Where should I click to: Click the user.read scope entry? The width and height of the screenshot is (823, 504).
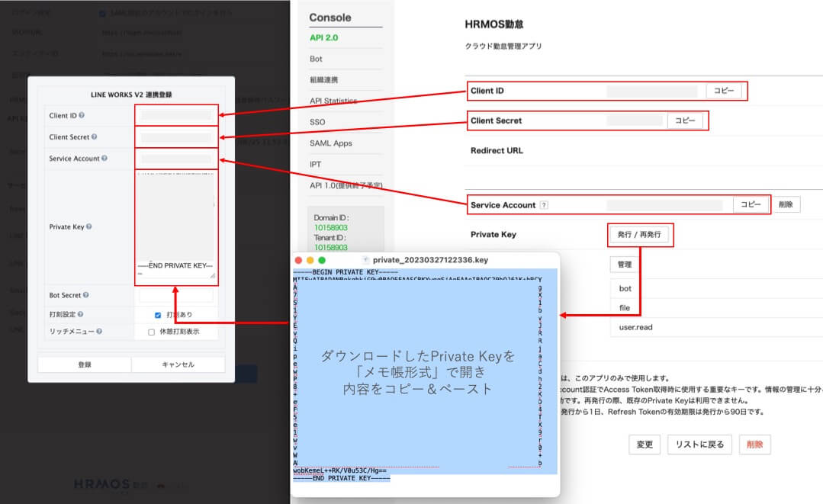click(635, 327)
